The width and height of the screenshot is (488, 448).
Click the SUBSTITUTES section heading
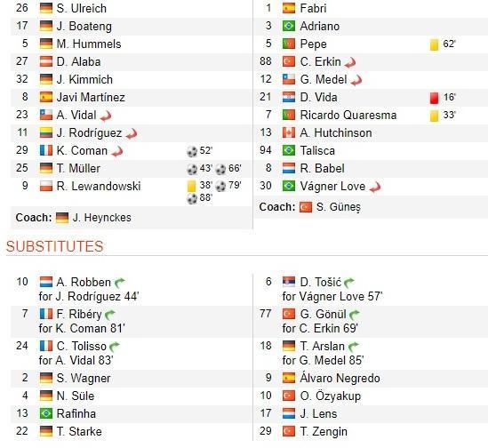point(54,246)
